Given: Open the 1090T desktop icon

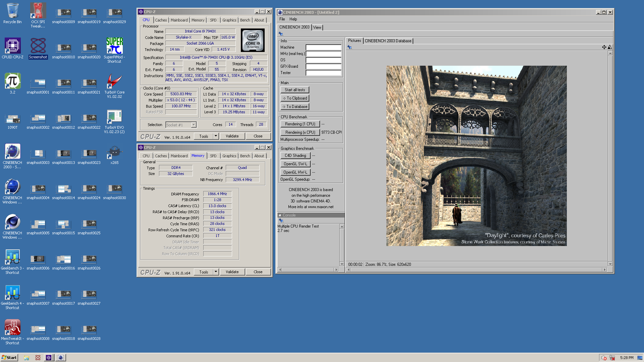Looking at the screenshot, I should coord(12,121).
